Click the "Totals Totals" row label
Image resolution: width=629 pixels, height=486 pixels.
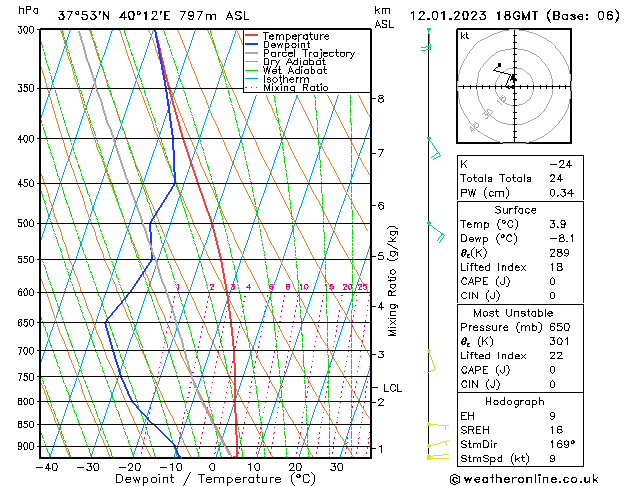(495, 178)
